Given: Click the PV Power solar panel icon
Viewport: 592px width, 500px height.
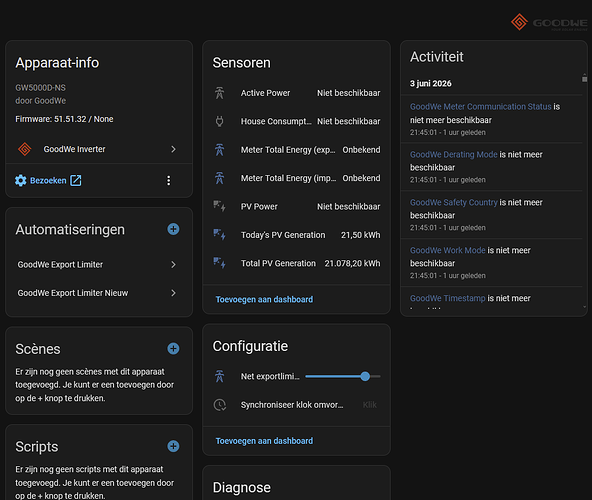Looking at the screenshot, I should [219, 207].
